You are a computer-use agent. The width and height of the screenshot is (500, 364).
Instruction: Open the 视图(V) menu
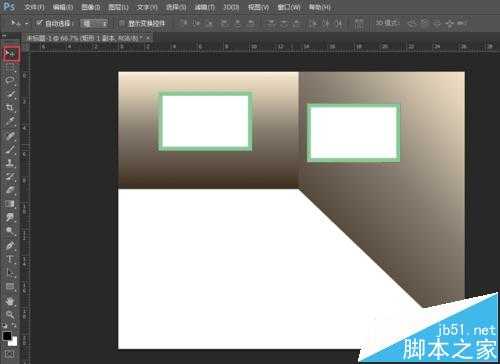point(258,7)
